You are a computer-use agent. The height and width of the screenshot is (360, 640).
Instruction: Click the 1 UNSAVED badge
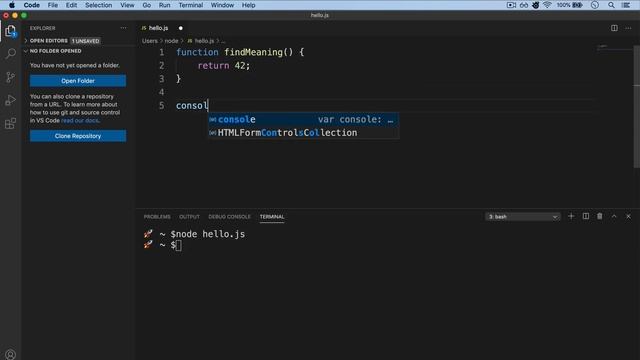pos(86,41)
